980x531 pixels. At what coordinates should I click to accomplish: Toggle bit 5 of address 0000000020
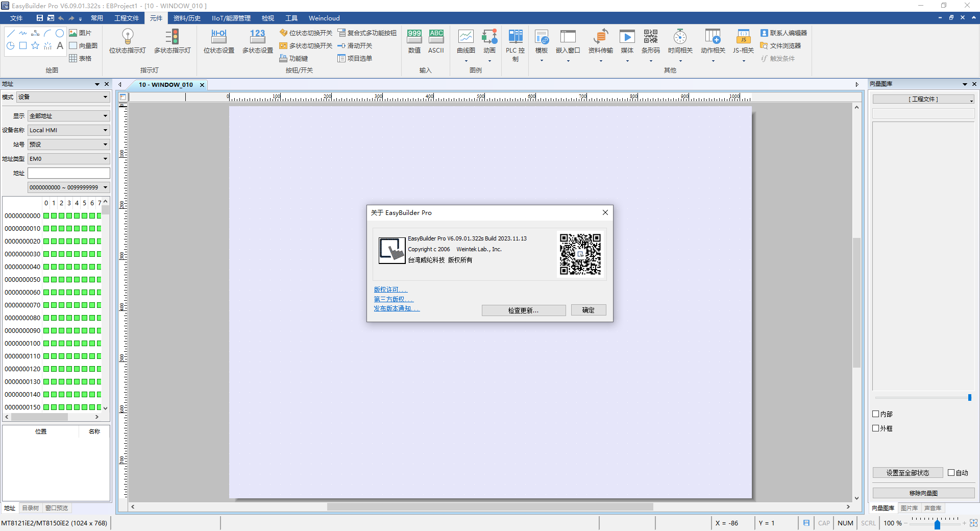[x=84, y=241]
